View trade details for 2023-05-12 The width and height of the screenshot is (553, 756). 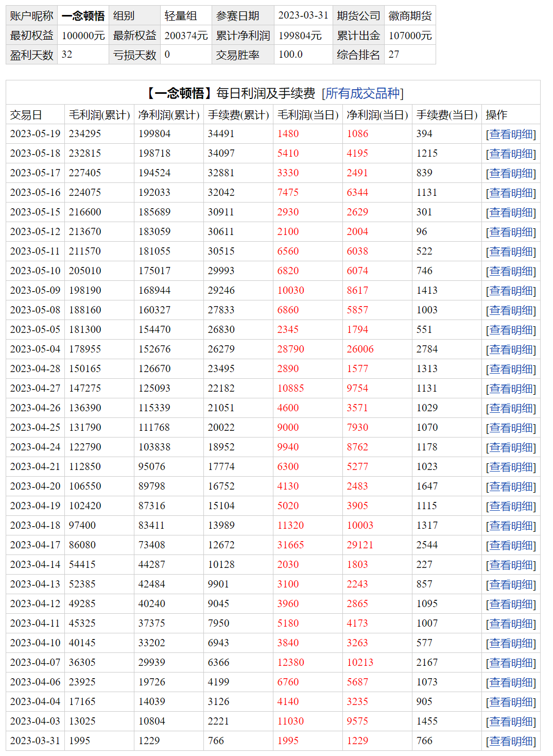[x=511, y=232]
